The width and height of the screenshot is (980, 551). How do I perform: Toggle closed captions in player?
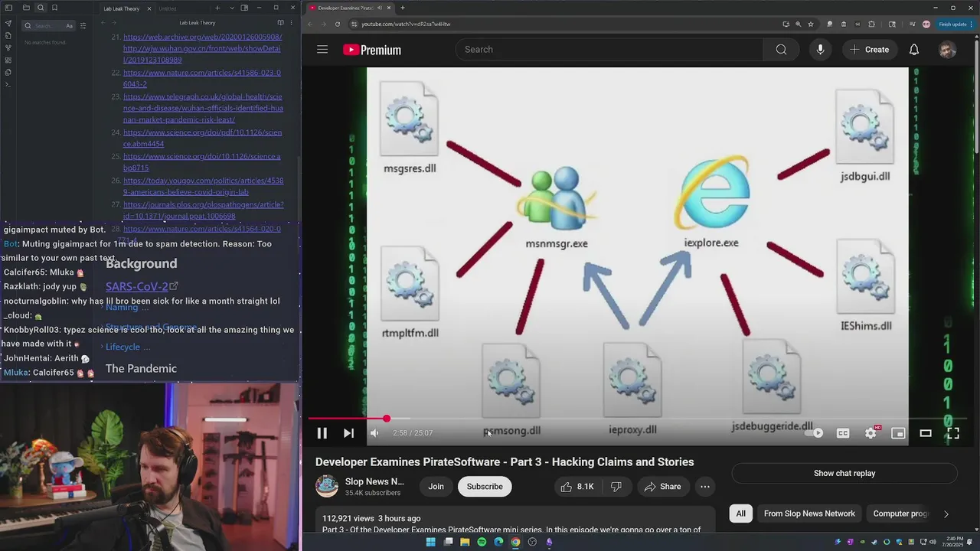(x=843, y=433)
